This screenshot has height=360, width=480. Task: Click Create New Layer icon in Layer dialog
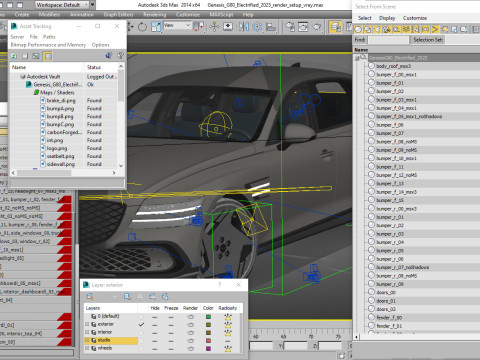pyautogui.click(x=90, y=296)
